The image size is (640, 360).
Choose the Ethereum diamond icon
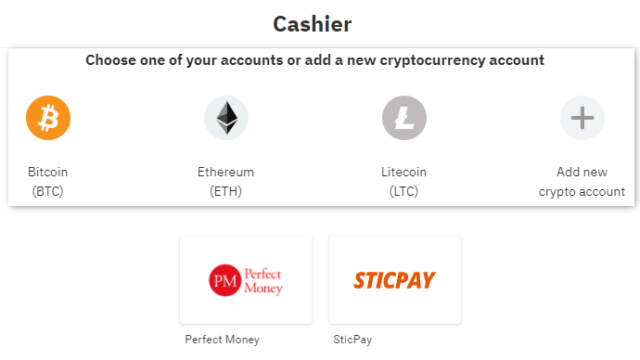pos(227,118)
